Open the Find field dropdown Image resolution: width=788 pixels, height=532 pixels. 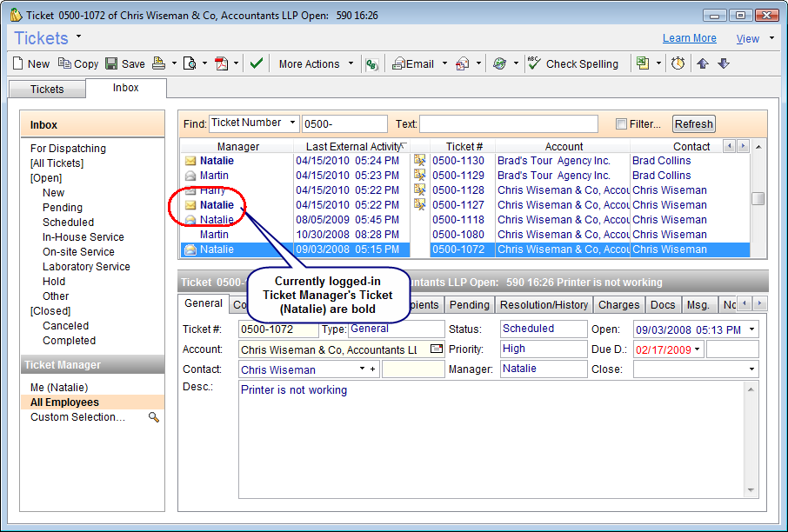292,123
